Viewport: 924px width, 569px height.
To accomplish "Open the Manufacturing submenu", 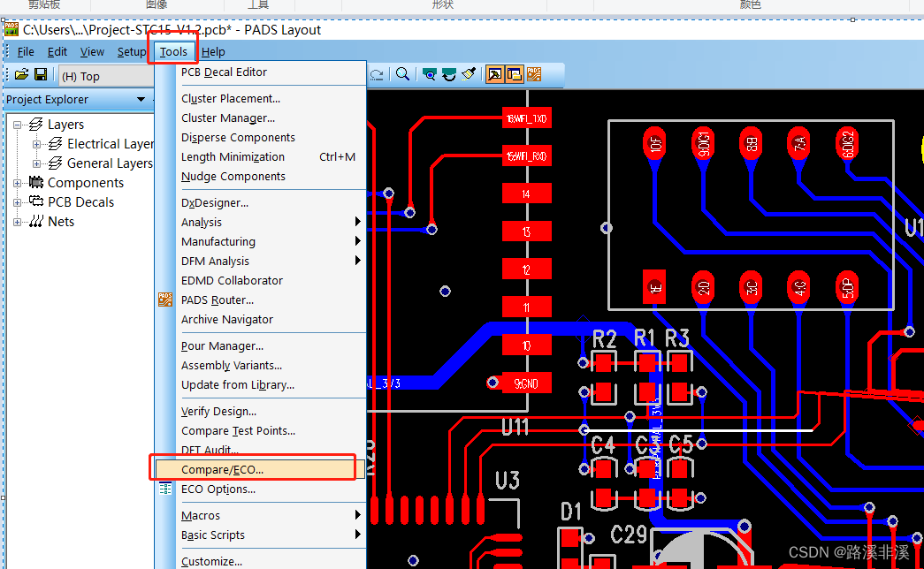I will coord(271,241).
